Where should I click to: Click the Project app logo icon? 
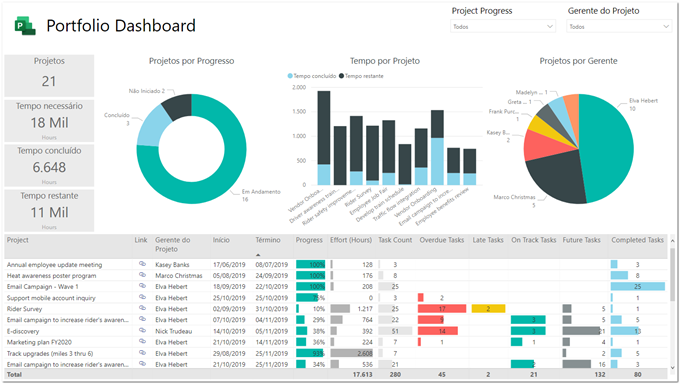[x=25, y=26]
